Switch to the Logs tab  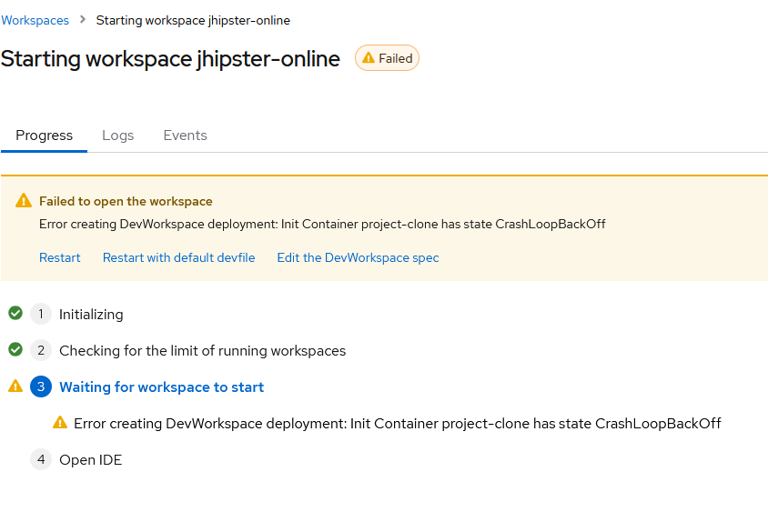118,136
